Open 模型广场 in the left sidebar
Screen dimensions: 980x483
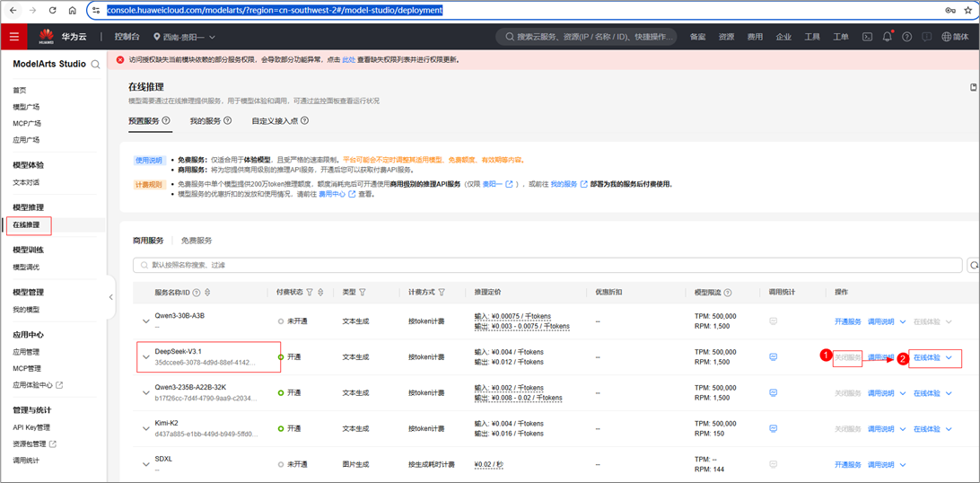tap(26, 107)
